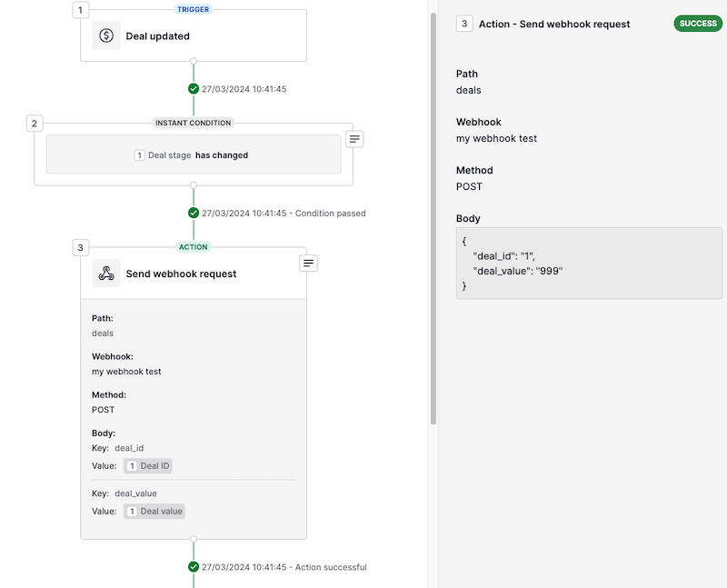Click green checkmark beside Action successful
This screenshot has height=588, width=727.
coord(194,567)
